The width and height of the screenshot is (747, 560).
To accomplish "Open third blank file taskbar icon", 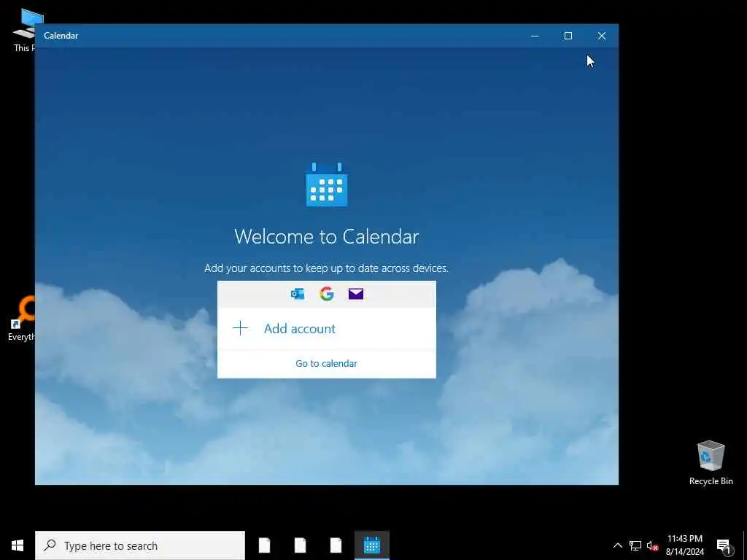I will [336, 545].
